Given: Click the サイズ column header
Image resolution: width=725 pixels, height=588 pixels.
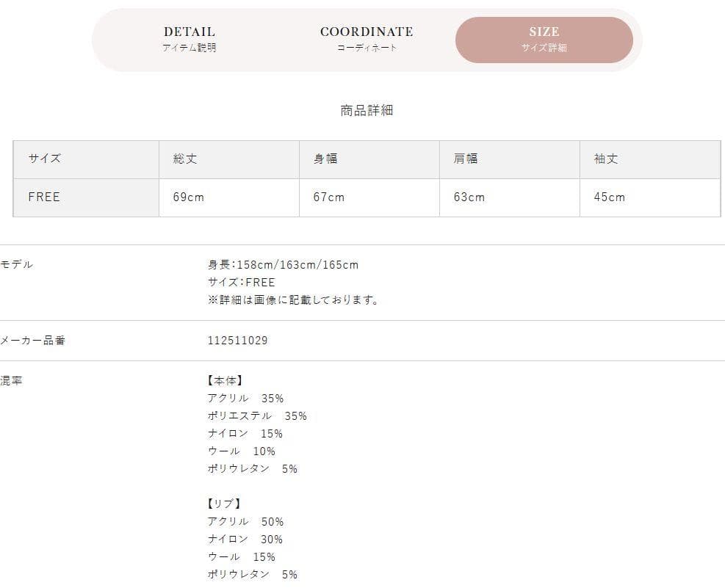Looking at the screenshot, I should tap(45, 159).
